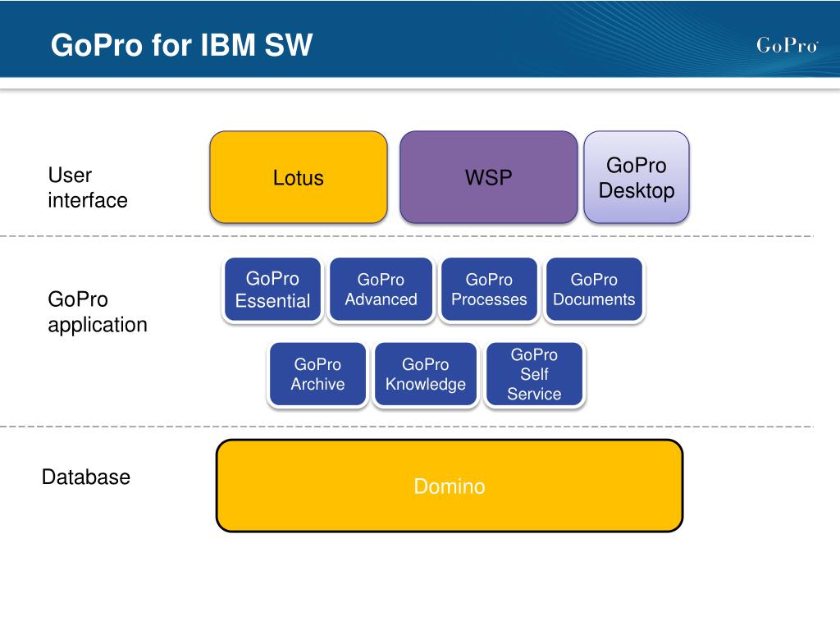Click the 'GoPro application' label

(98, 312)
